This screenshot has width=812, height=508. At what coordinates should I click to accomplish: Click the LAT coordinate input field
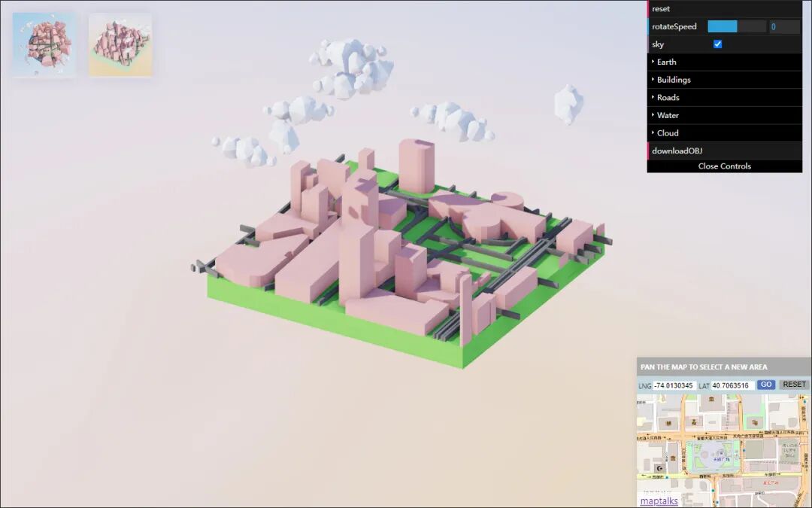click(732, 385)
